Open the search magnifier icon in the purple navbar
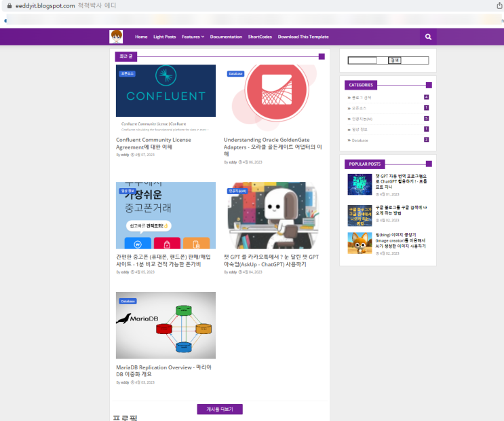 (428, 37)
